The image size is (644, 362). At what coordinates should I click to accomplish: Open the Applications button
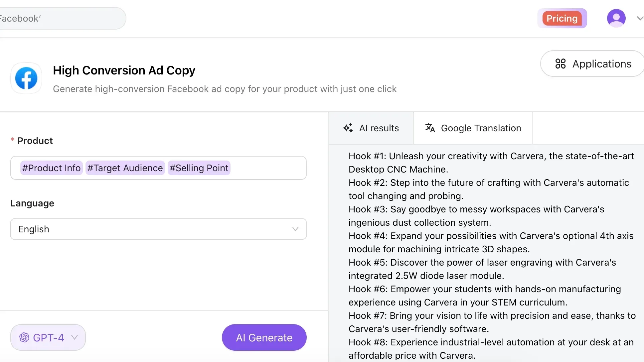coord(593,63)
